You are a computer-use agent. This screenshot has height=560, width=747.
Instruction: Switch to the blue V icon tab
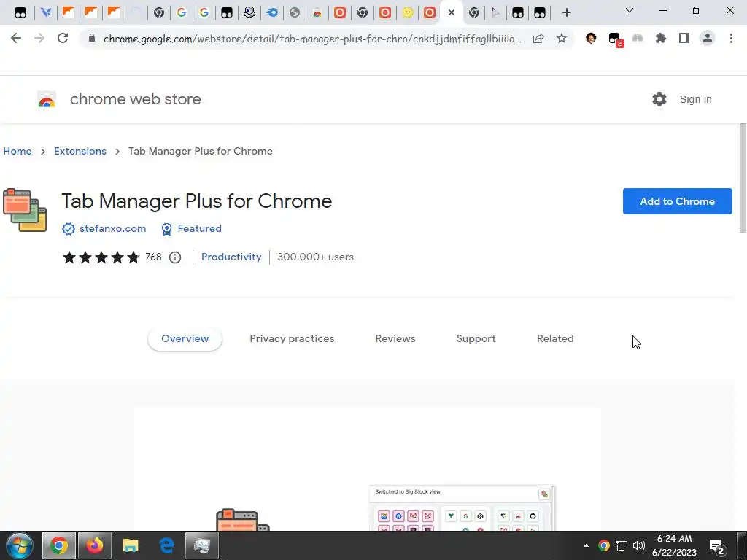pos(46,12)
